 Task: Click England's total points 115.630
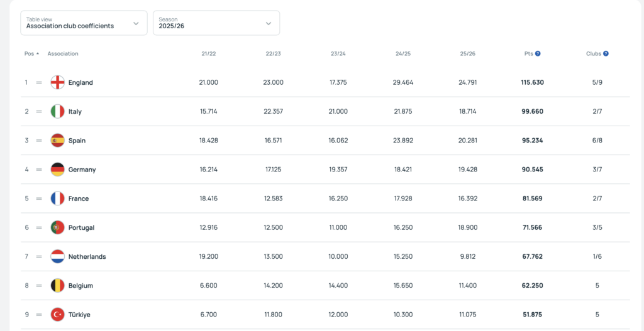point(532,82)
